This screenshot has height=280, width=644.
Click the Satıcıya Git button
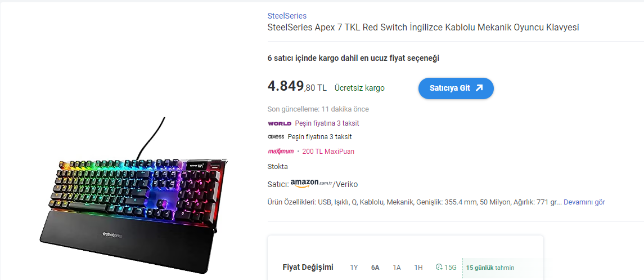coord(456,88)
